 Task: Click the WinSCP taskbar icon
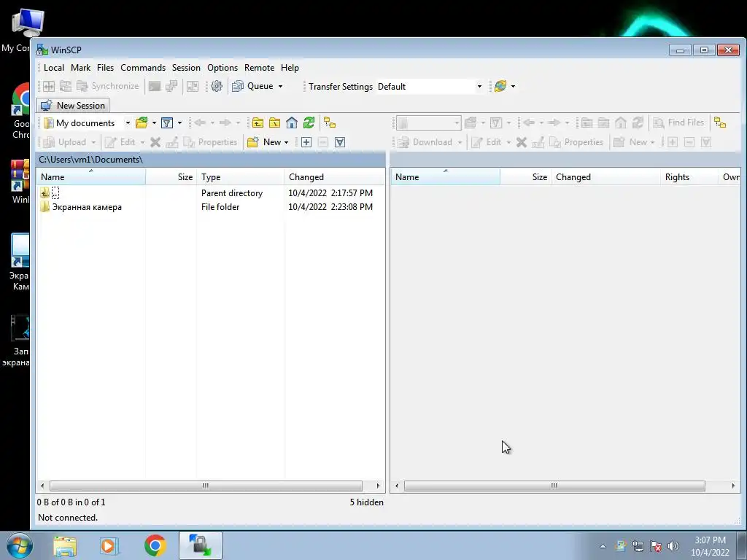click(x=200, y=545)
